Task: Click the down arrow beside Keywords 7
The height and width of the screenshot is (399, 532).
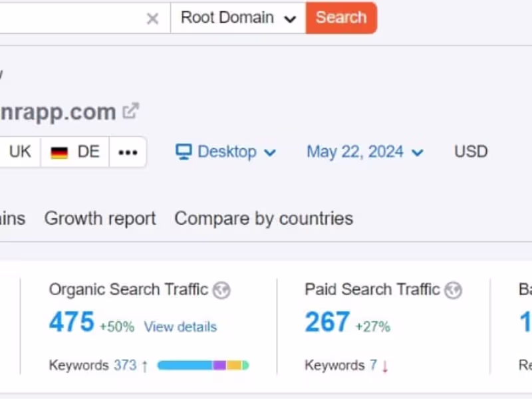Action: 384,365
